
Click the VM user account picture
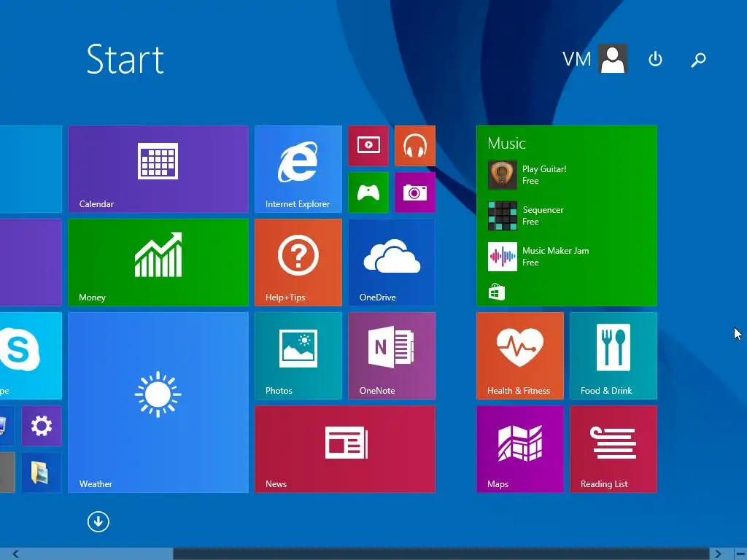613,58
